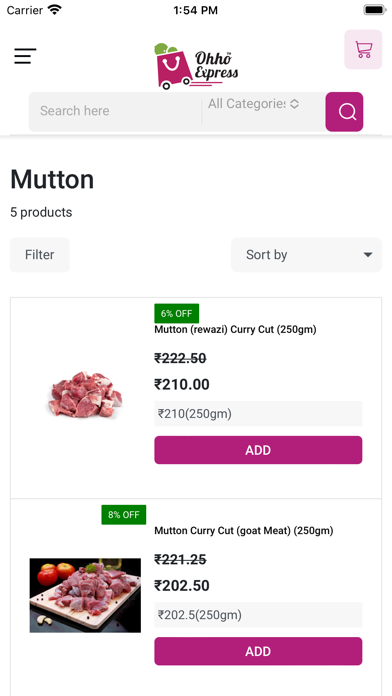392x696 pixels.
Task: Open the rewazi curry cut product image
Action: pyautogui.click(x=85, y=394)
